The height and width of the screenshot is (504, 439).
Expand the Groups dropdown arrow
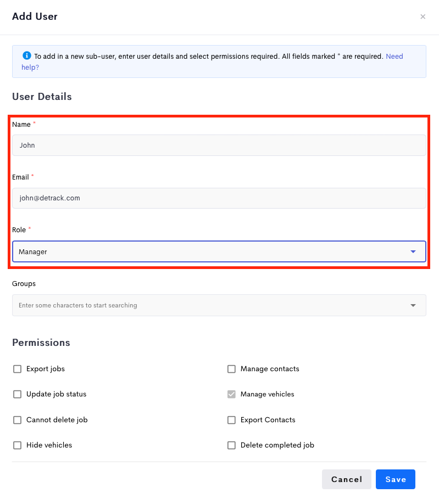point(413,305)
